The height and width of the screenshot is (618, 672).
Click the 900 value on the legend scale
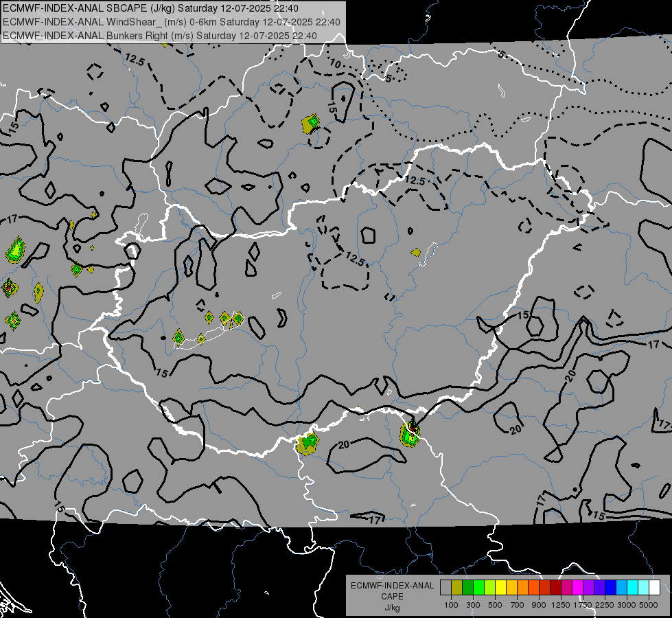[x=539, y=605]
